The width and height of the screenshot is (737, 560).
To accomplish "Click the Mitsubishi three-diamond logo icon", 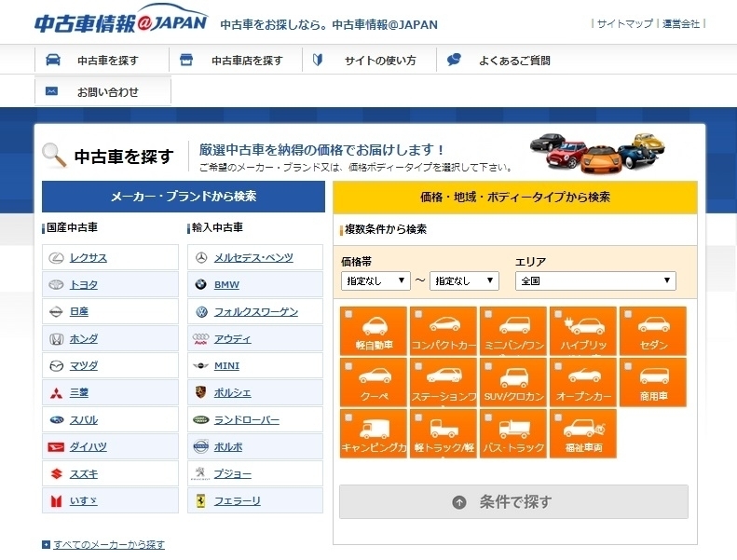I will coord(57,393).
